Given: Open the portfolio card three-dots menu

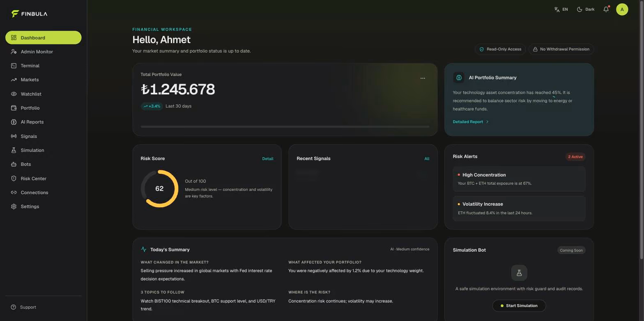Looking at the screenshot, I should coord(423,78).
